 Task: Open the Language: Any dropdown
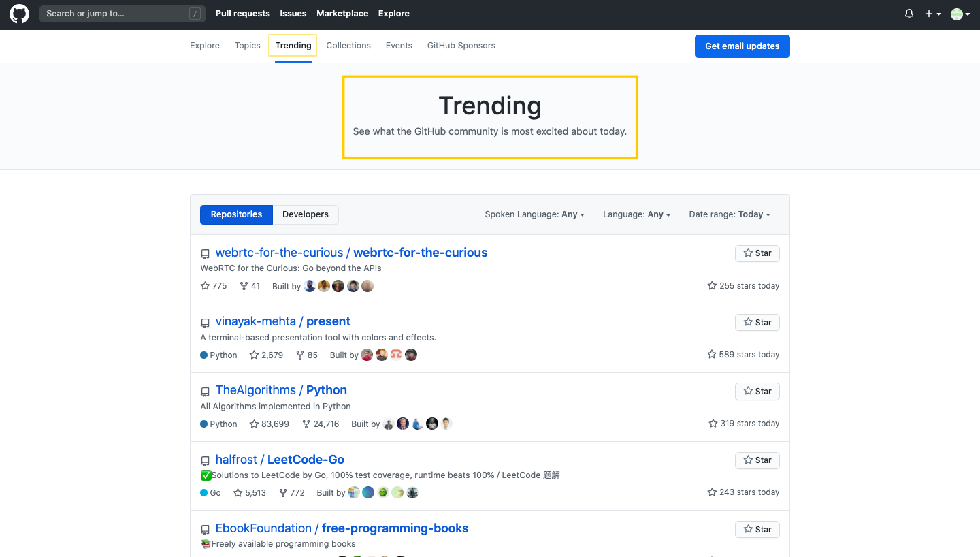(x=636, y=214)
